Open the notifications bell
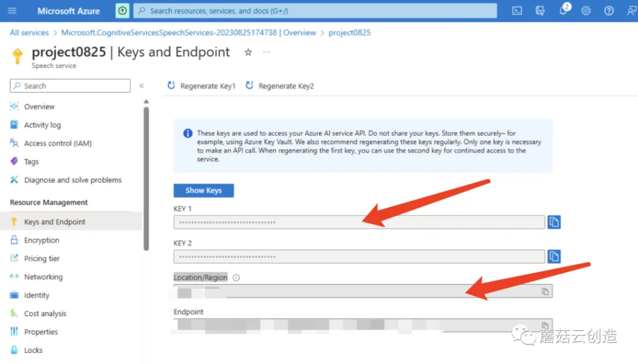 coord(563,11)
